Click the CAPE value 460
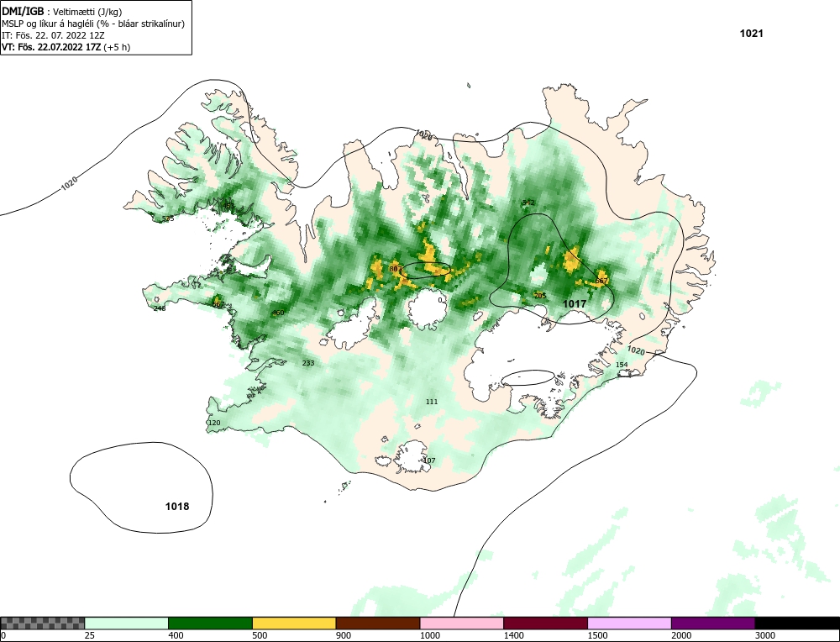Screen dimensions: 840x642 [x=278, y=313]
